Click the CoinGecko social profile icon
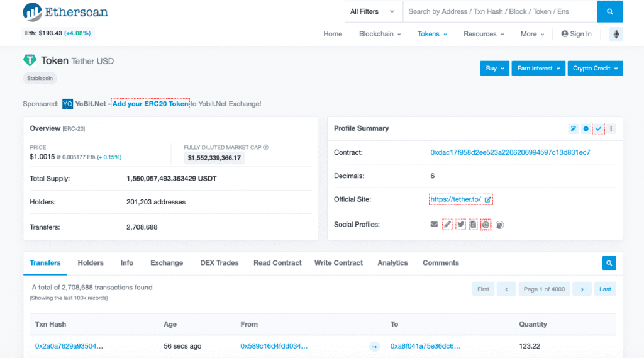 pos(499,225)
